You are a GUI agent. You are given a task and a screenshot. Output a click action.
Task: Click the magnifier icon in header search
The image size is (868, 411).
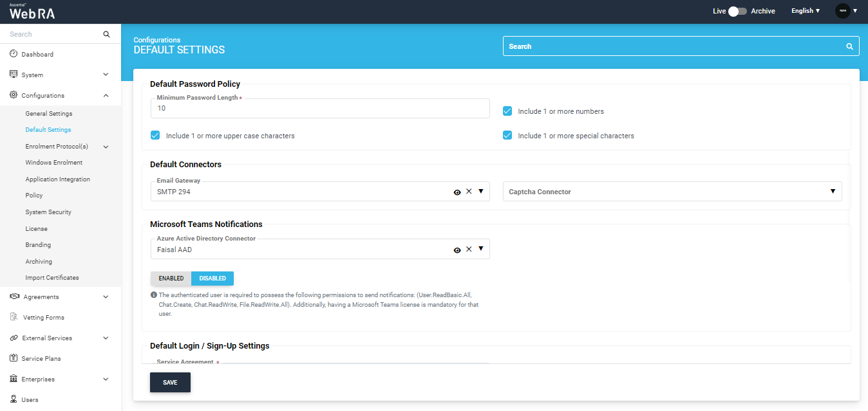point(850,46)
